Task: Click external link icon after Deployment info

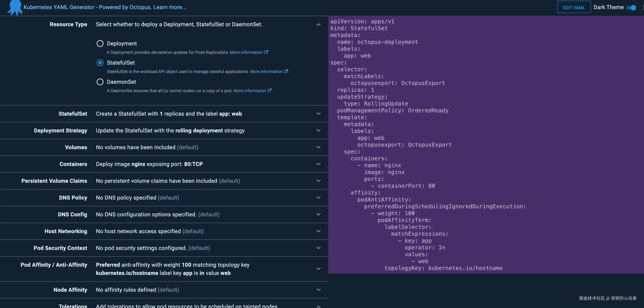Action: tap(266, 52)
